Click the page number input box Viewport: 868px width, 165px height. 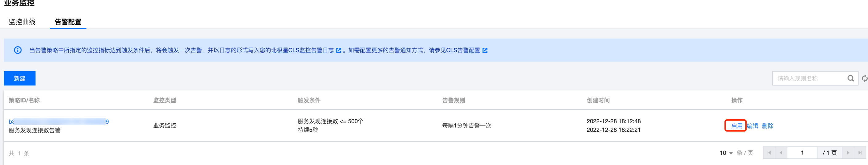[x=802, y=153]
